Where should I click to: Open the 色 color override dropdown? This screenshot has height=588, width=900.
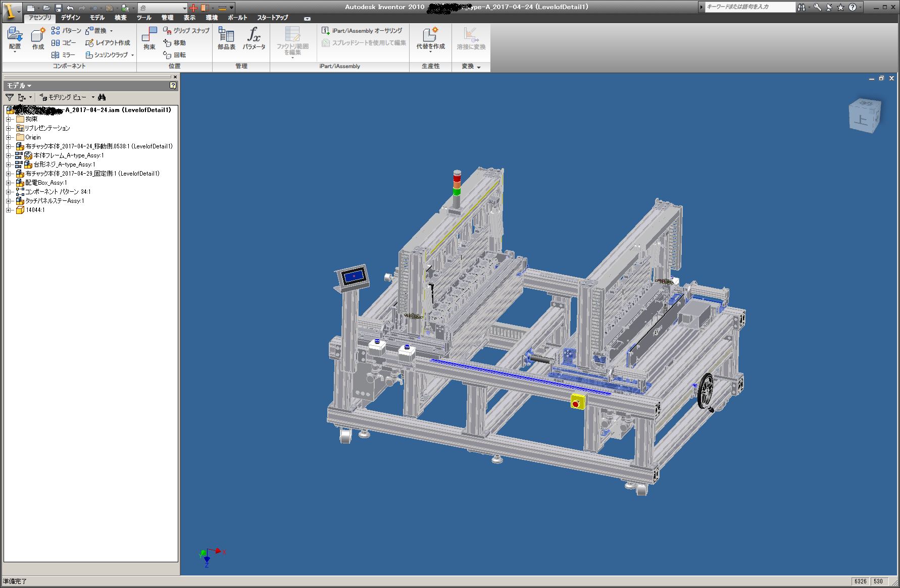point(184,8)
